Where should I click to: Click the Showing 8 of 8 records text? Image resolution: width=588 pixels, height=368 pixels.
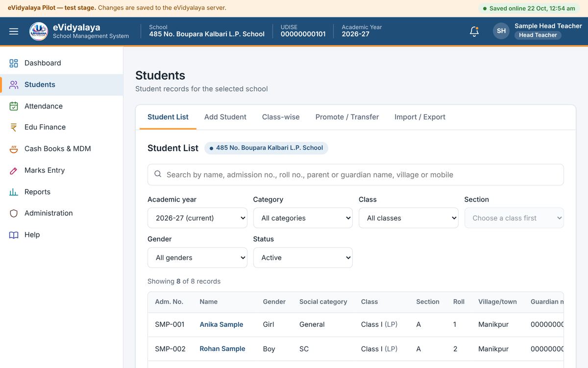click(184, 281)
